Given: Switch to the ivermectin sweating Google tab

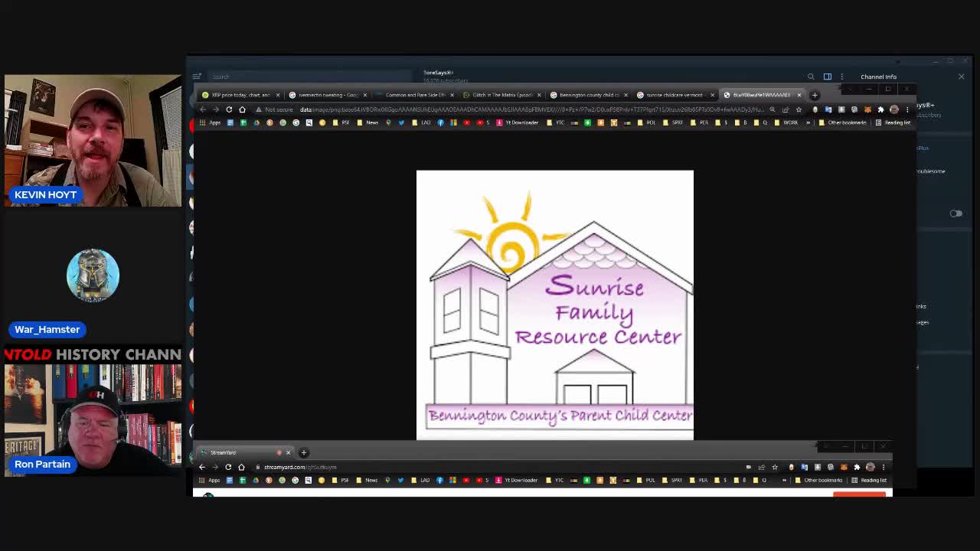Looking at the screenshot, I should [x=328, y=95].
